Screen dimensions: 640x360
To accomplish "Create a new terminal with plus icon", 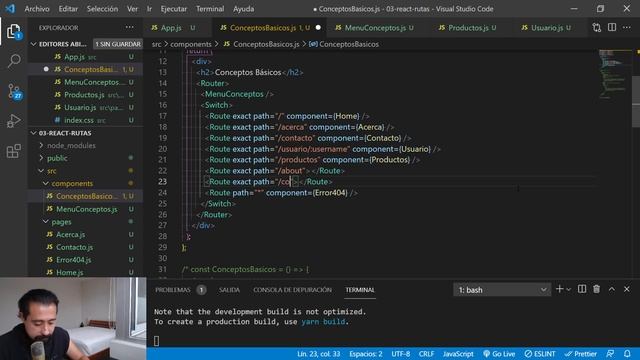I will (559, 289).
